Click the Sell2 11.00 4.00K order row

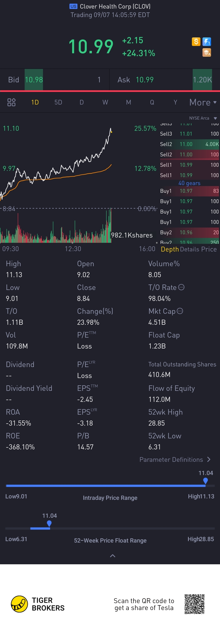point(189,144)
